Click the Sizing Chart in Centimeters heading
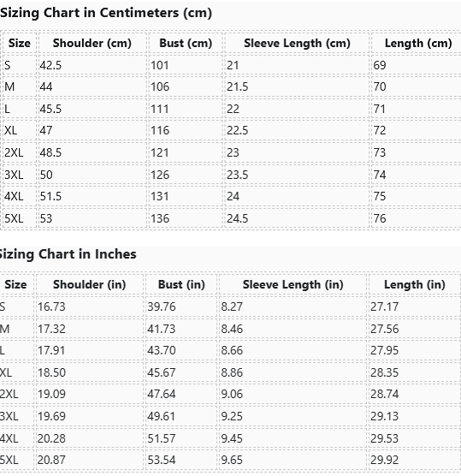The height and width of the screenshot is (476, 461). (x=105, y=13)
